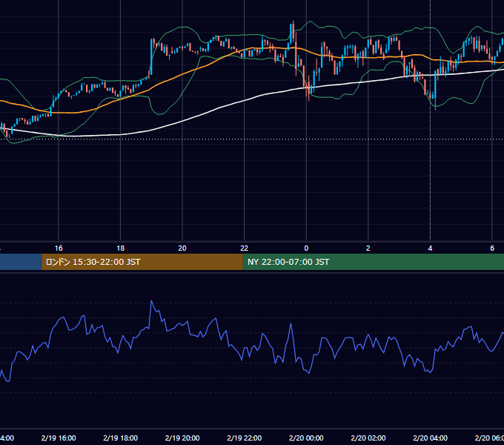Click the "2/20 00:00" date label on lower axis
This screenshot has width=504, height=445.
point(306,438)
